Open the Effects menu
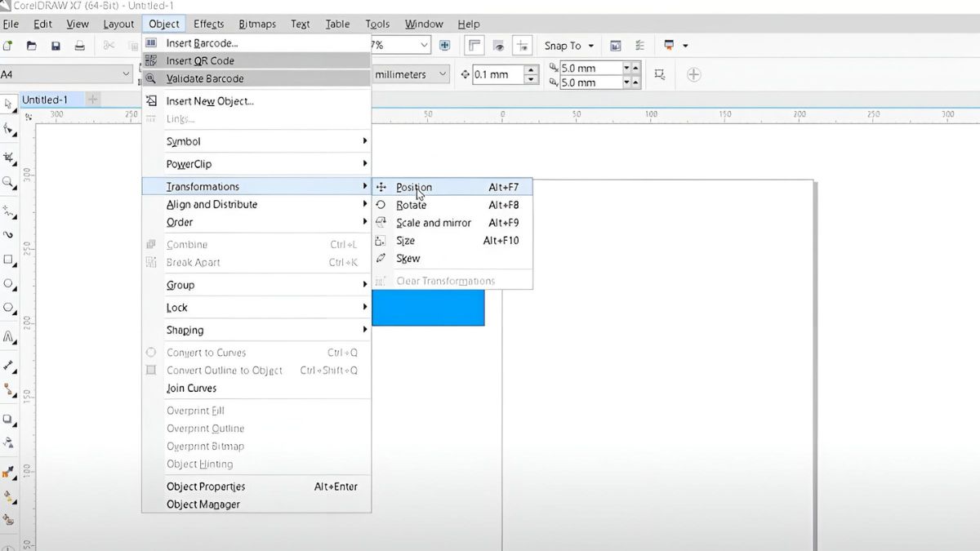This screenshot has width=980, height=551. [x=209, y=24]
